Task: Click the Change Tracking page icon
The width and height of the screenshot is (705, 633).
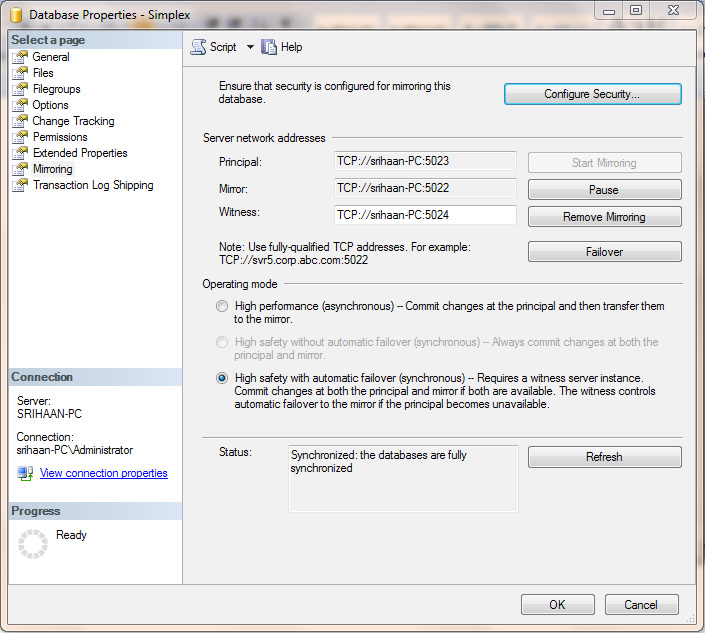Action: point(20,121)
